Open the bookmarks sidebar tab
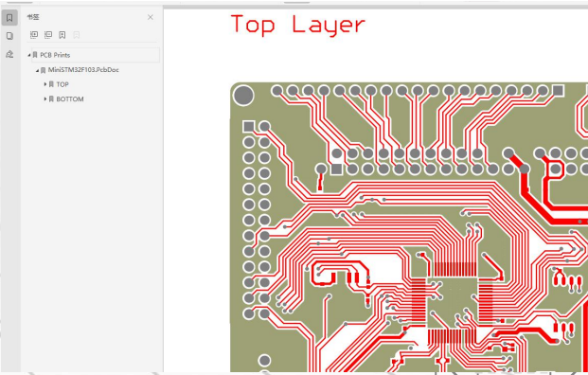This screenshot has height=375, width=588. [9, 18]
